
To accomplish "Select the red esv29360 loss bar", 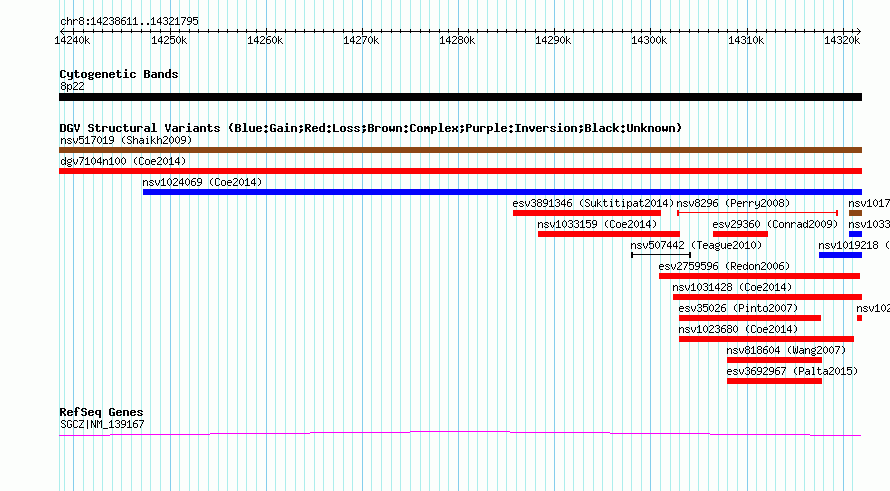I will tap(741, 234).
